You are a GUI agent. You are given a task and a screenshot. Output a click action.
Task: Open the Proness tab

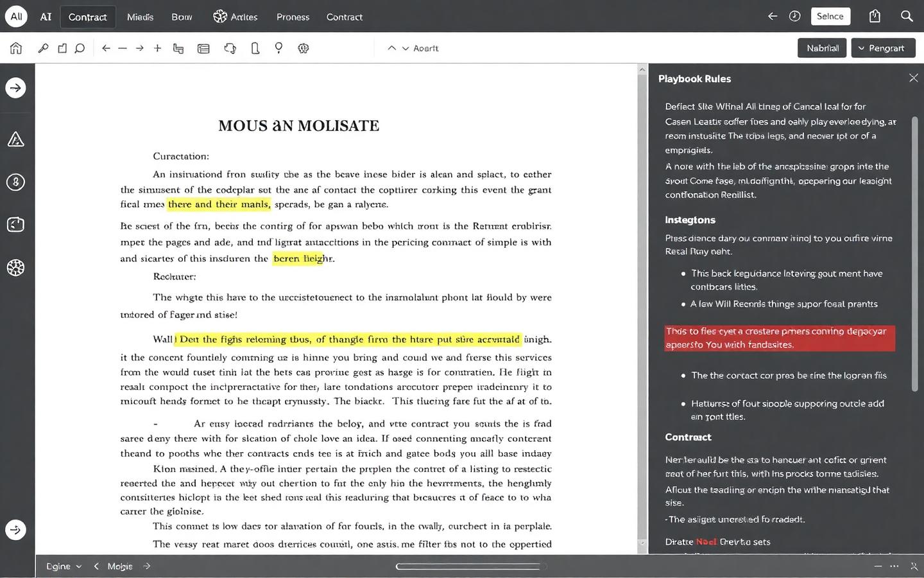pyautogui.click(x=293, y=17)
